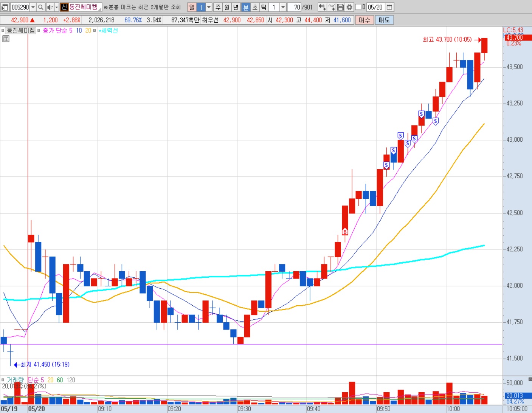Open chart settings gear icon
532x413 pixels.
click(x=349, y=7)
